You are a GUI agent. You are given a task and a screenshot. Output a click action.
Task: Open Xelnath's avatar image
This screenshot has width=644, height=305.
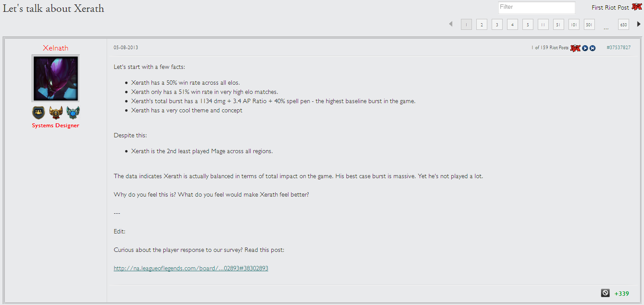(x=56, y=78)
